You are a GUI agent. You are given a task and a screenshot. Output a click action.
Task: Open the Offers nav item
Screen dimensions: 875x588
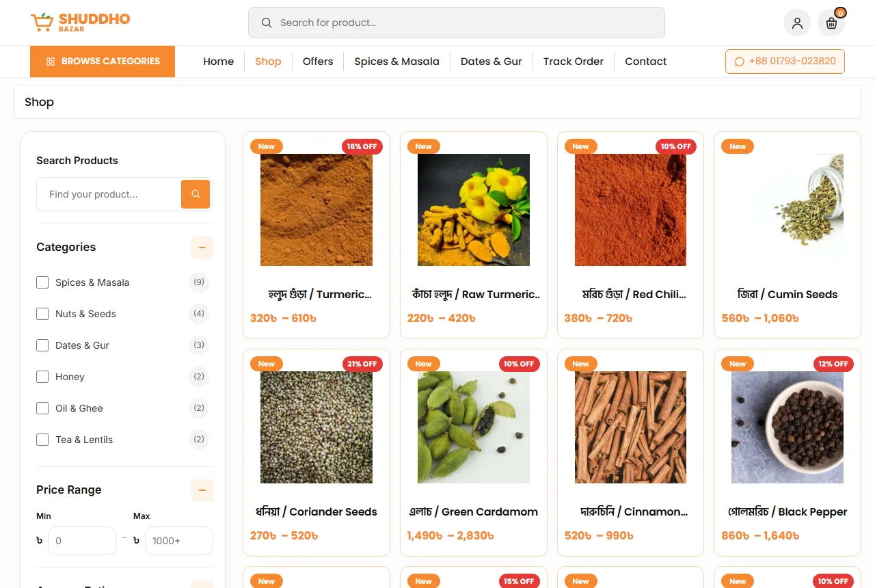point(318,62)
